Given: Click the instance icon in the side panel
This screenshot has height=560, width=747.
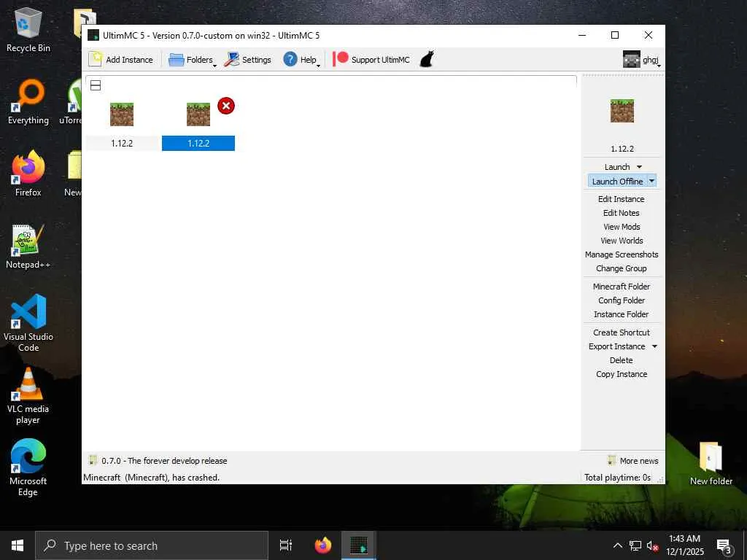Looking at the screenshot, I should pos(622,111).
